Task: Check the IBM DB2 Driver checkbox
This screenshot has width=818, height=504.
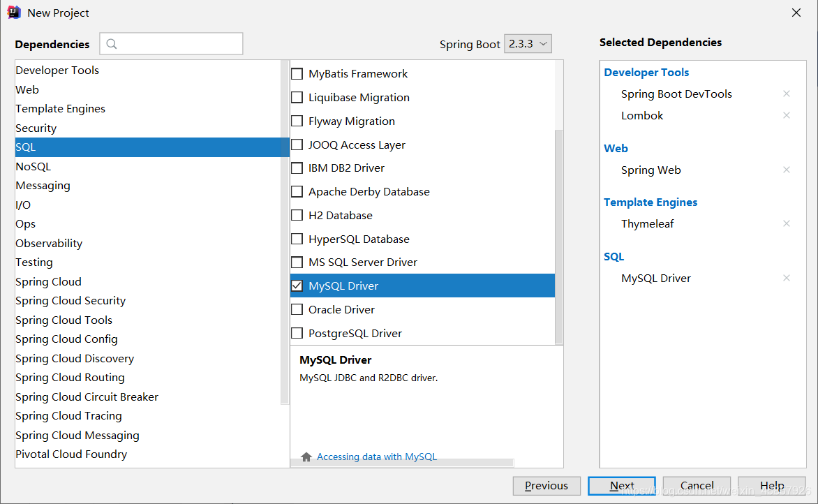Action: 297,168
